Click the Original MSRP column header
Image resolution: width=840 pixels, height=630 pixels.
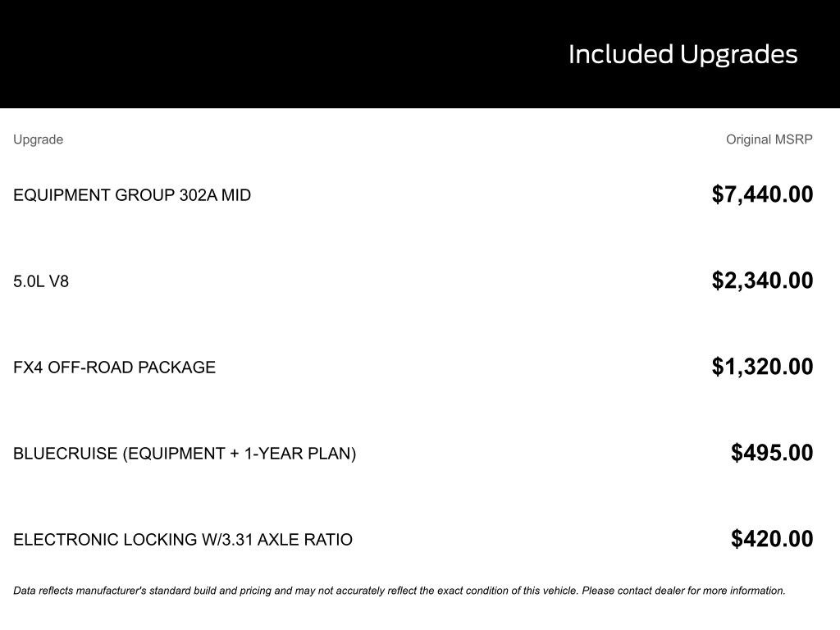tap(769, 139)
